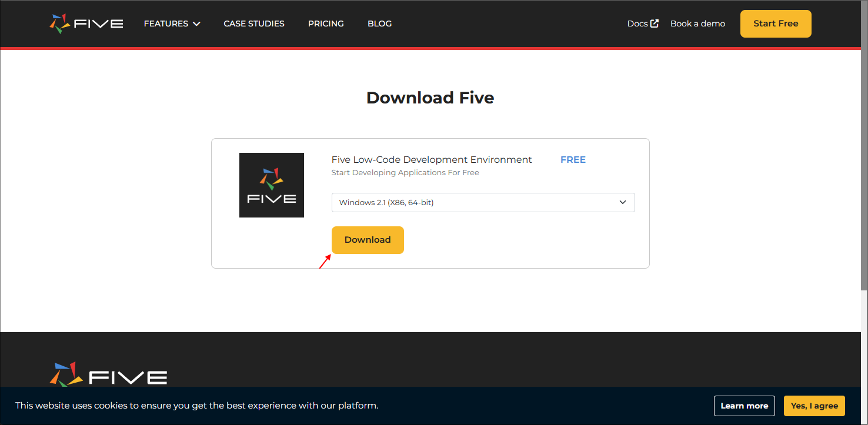The height and width of the screenshot is (425, 868).
Task: Click Learn more in the cookie banner
Action: point(745,406)
